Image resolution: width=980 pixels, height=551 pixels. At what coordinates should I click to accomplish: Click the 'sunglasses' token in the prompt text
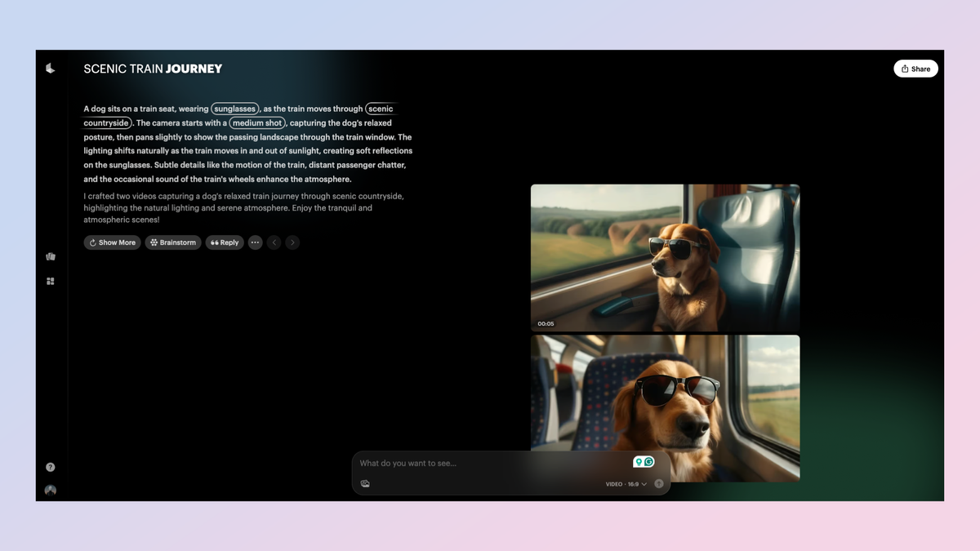pos(235,108)
